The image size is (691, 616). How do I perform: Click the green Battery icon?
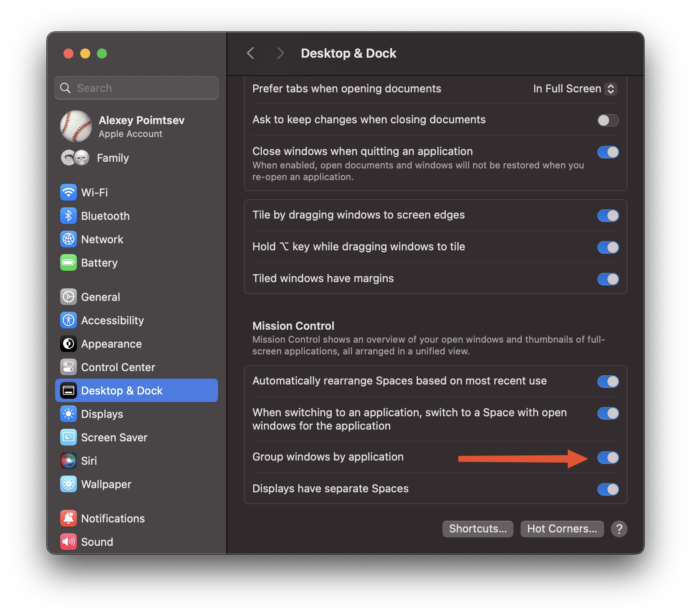coord(69,263)
